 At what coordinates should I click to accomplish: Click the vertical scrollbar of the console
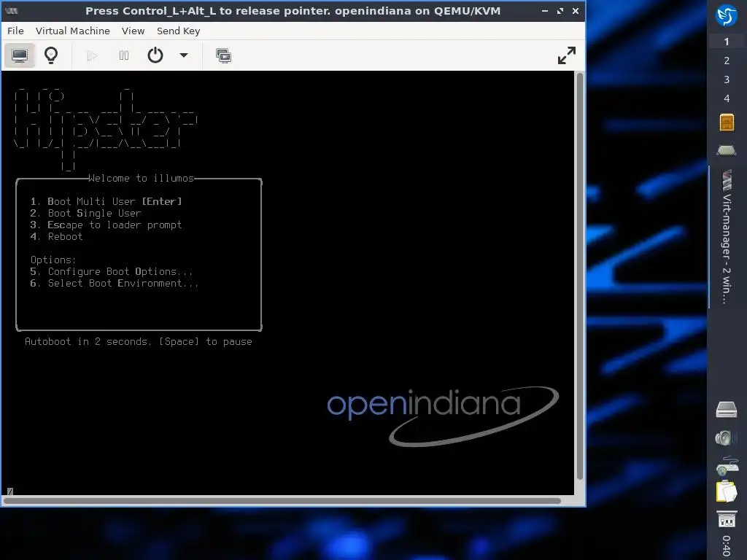(x=580, y=276)
